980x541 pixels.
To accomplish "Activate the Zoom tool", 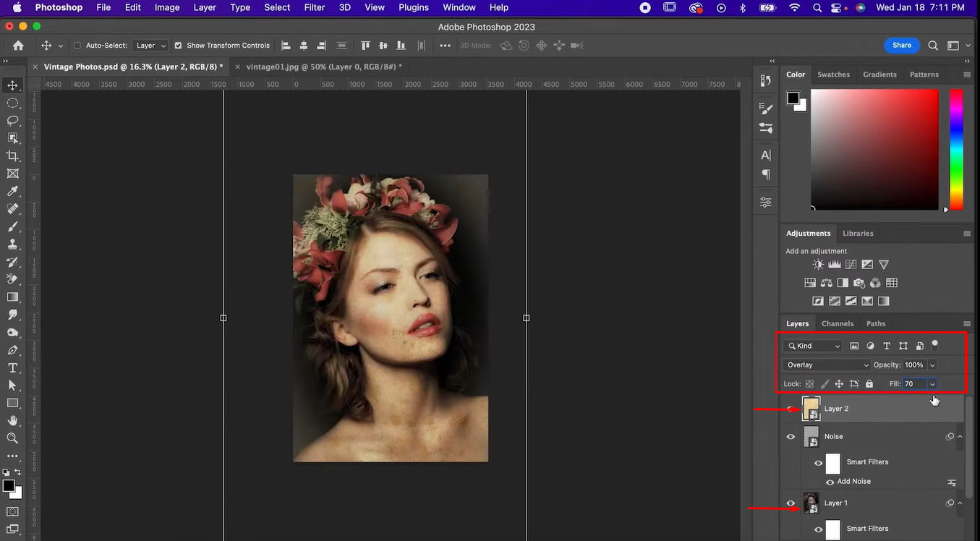I will [12, 438].
